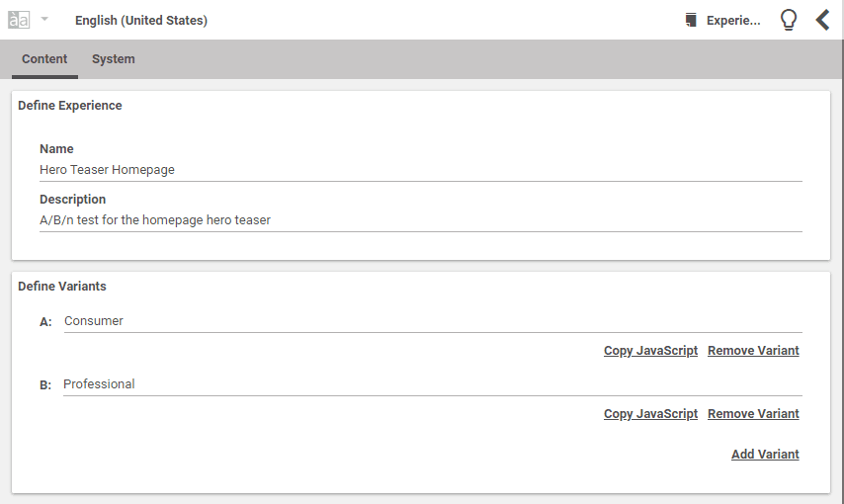844x504 pixels.
Task: Collapse panel with the left chevron icon
Action: point(822,20)
